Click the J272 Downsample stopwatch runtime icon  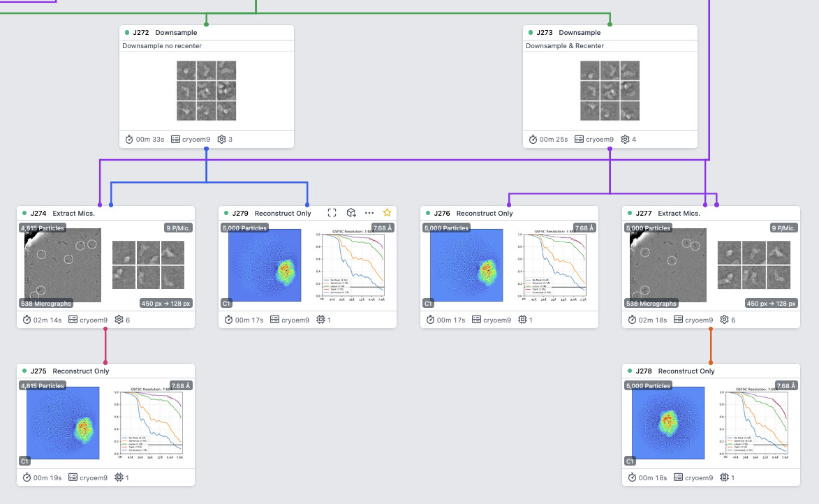click(129, 139)
